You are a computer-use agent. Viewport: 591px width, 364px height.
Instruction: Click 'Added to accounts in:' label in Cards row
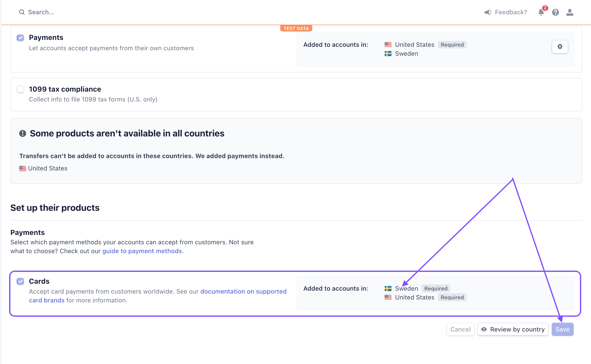tap(336, 288)
